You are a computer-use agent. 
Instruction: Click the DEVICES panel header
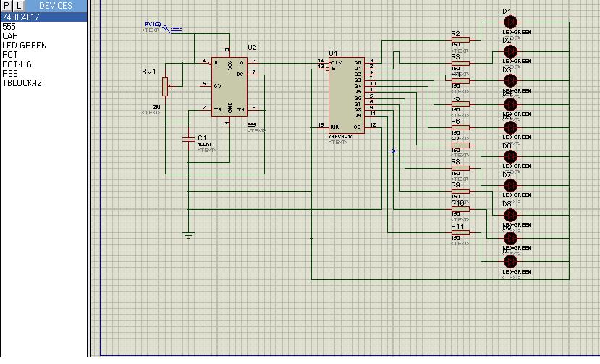click(56, 5)
